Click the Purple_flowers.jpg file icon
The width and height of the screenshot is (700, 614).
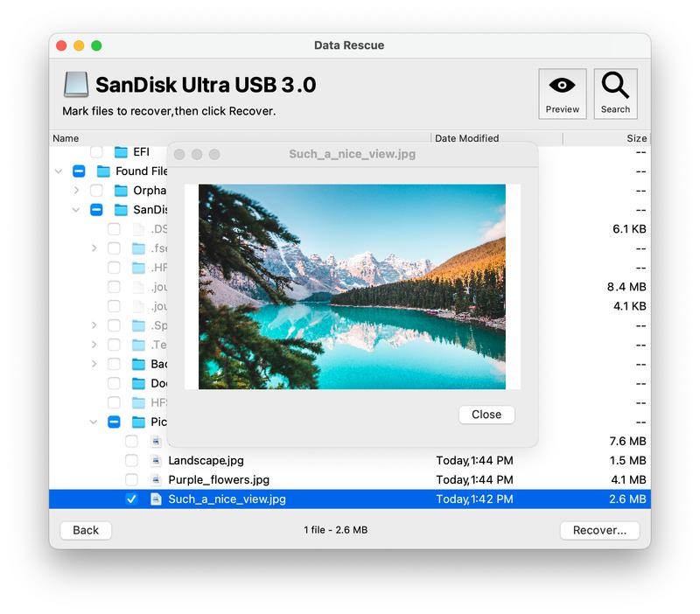(155, 479)
